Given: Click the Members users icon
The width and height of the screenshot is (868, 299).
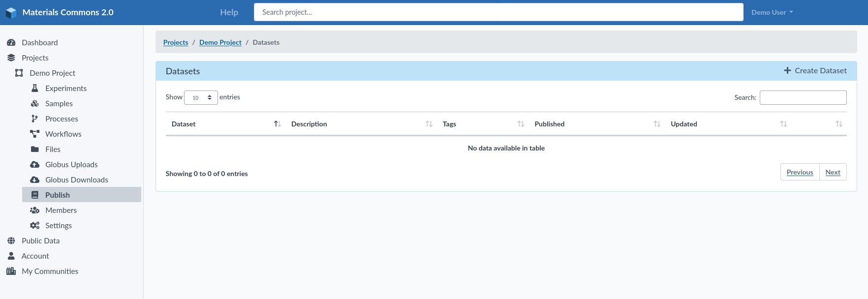Looking at the screenshot, I should [35, 210].
